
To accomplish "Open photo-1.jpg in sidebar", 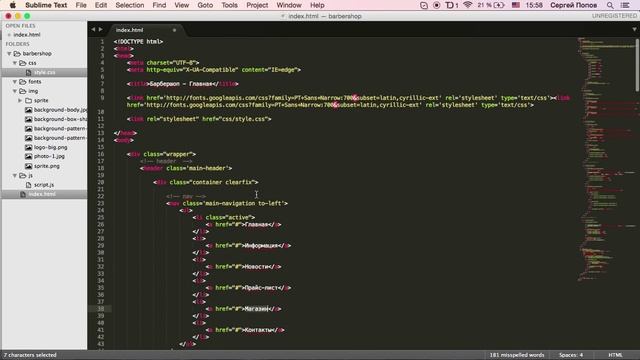I will click(x=49, y=156).
